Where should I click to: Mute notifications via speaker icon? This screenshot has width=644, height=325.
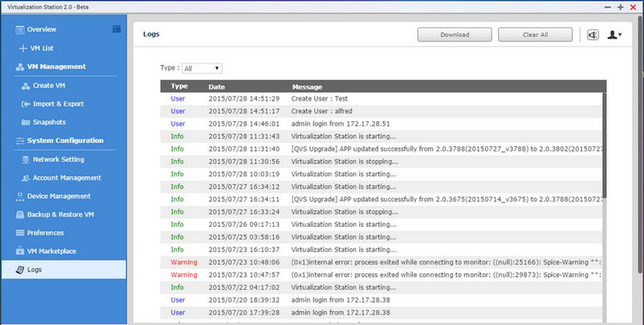pos(592,35)
